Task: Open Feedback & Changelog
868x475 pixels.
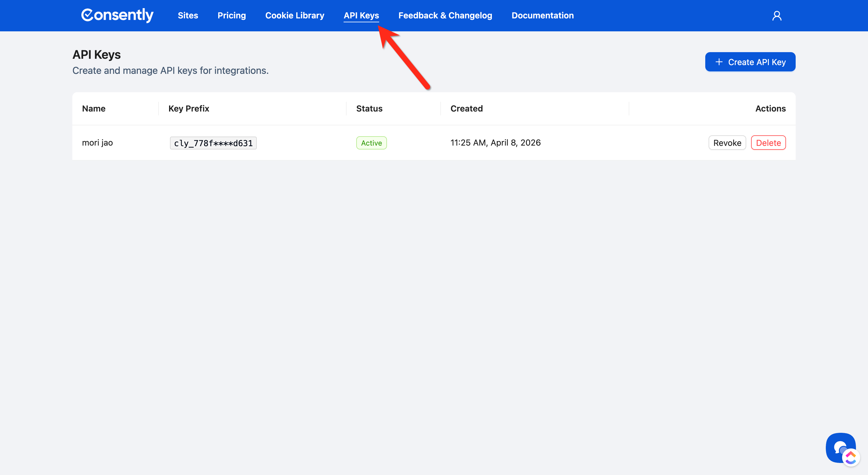Action: point(445,15)
